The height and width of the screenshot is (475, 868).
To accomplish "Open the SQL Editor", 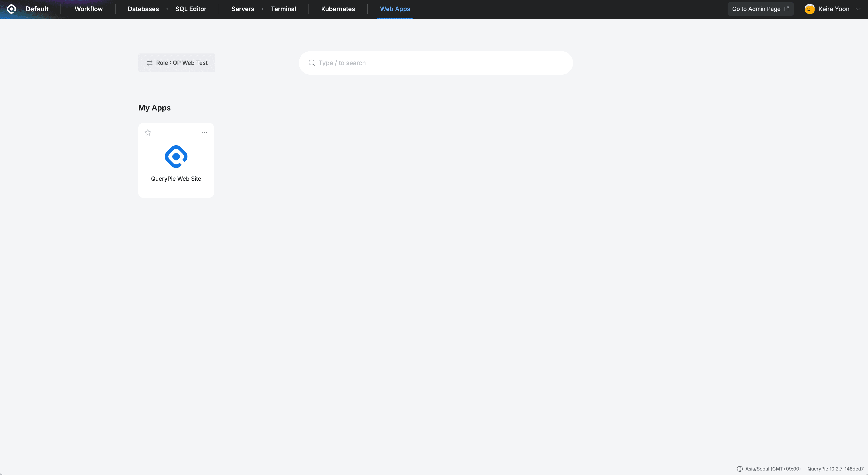I will (191, 9).
